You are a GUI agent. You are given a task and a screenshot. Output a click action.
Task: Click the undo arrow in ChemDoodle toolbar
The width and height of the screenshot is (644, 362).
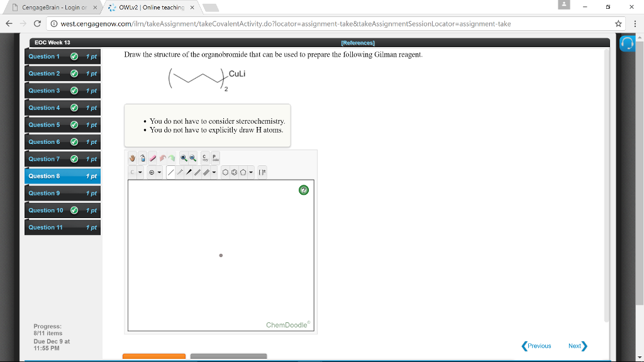pos(163,158)
